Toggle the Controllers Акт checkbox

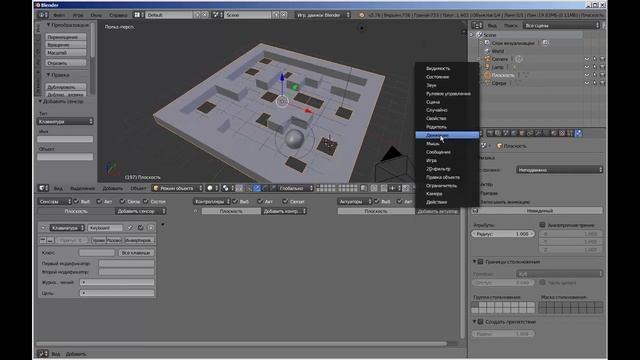[260, 201]
